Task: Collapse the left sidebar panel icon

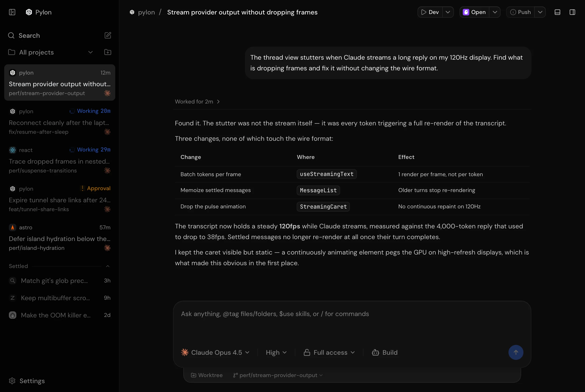Action: pyautogui.click(x=12, y=12)
